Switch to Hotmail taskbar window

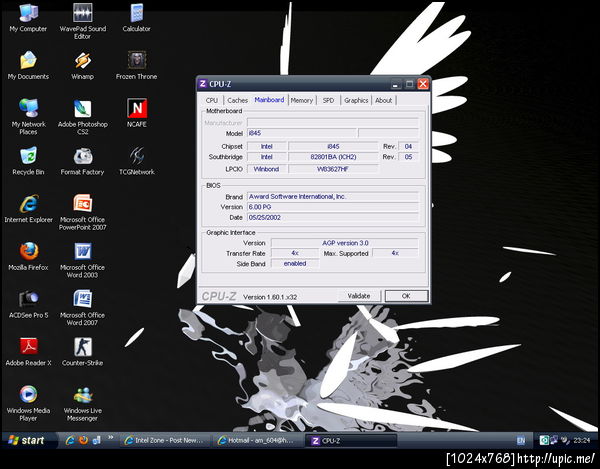[x=258, y=440]
